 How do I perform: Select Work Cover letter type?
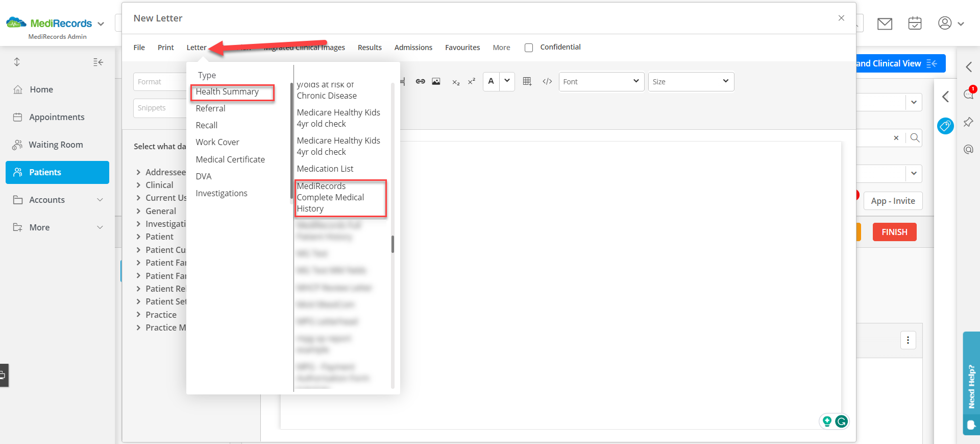tap(217, 142)
